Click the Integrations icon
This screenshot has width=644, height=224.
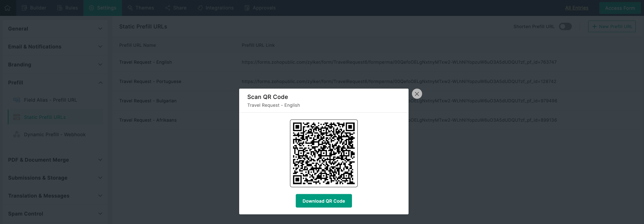point(200,8)
